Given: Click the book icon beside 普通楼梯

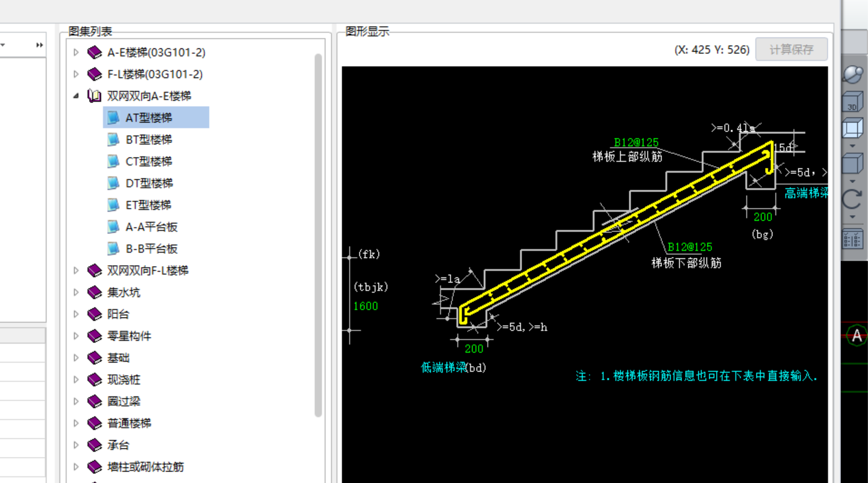Looking at the screenshot, I should tap(94, 424).
